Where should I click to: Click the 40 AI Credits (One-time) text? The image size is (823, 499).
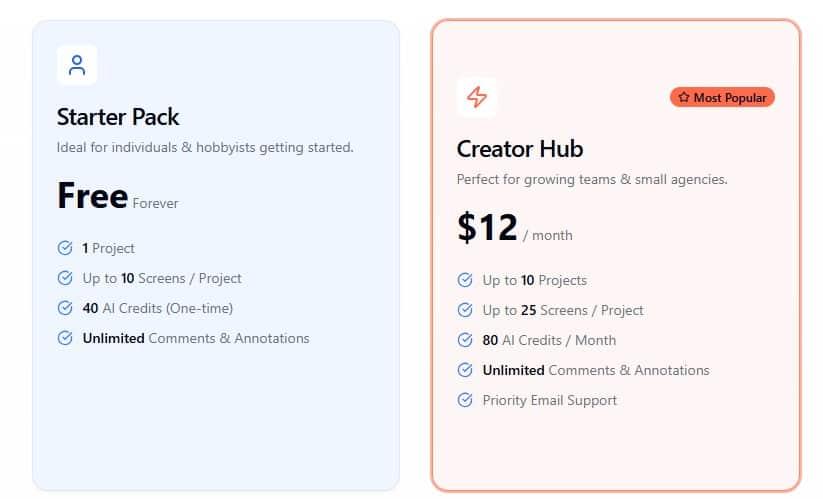157,308
